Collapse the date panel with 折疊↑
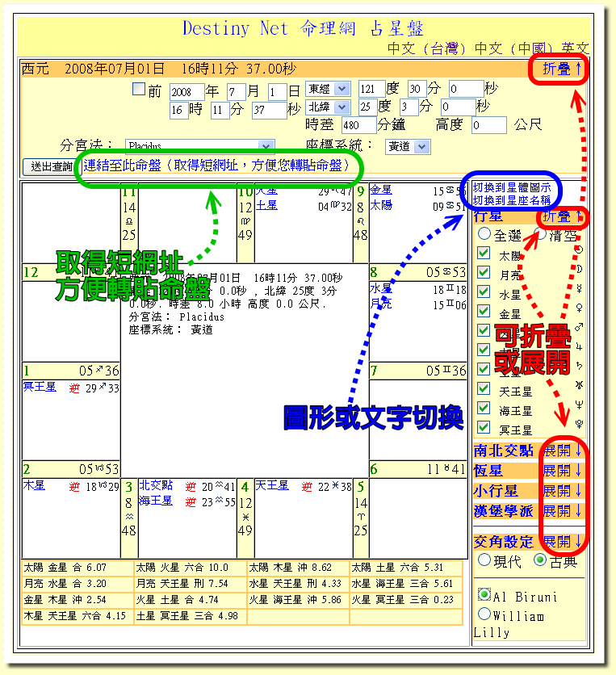Viewport: 616px width, 675px height. point(562,69)
